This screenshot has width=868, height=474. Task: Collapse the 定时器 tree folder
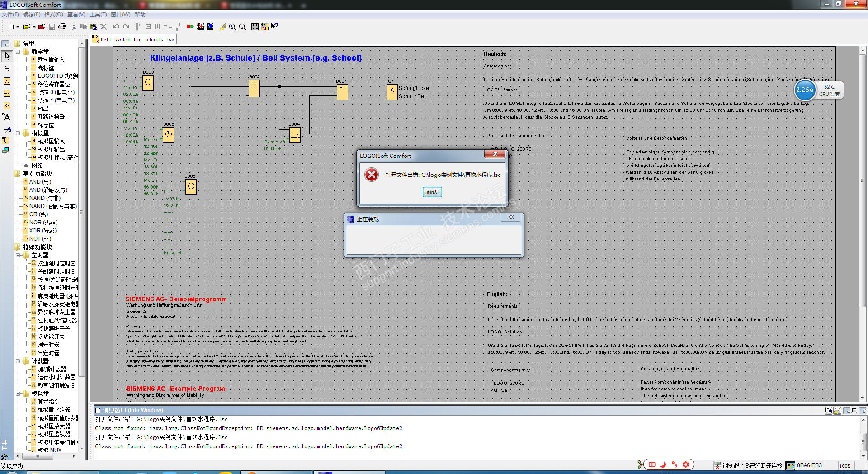(18, 255)
